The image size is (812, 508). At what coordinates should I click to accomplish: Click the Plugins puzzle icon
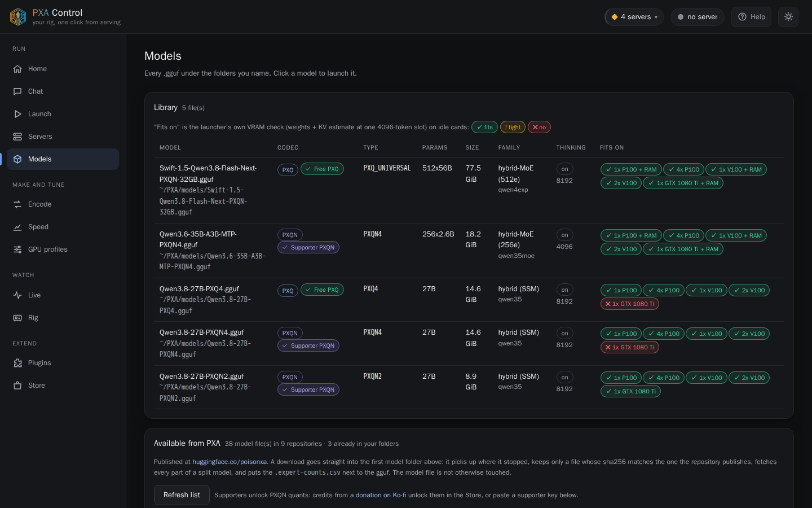17,363
